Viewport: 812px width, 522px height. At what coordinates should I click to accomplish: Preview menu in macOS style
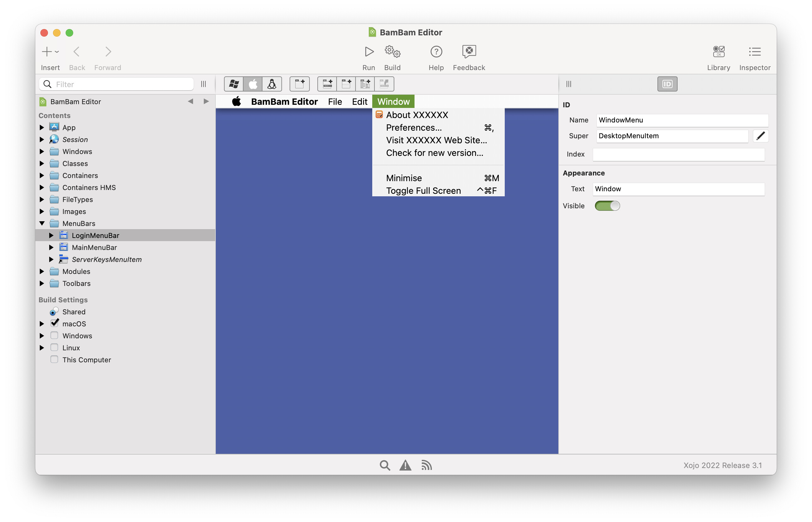253,84
